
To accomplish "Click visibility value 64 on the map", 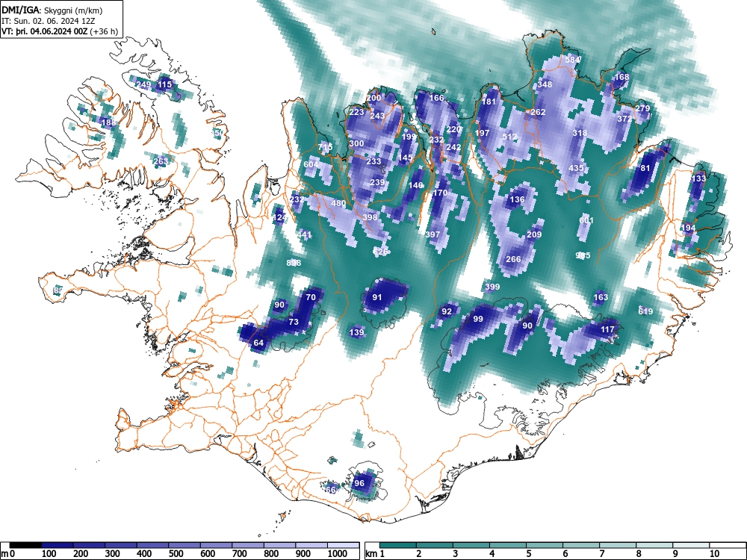I will click(x=258, y=343).
